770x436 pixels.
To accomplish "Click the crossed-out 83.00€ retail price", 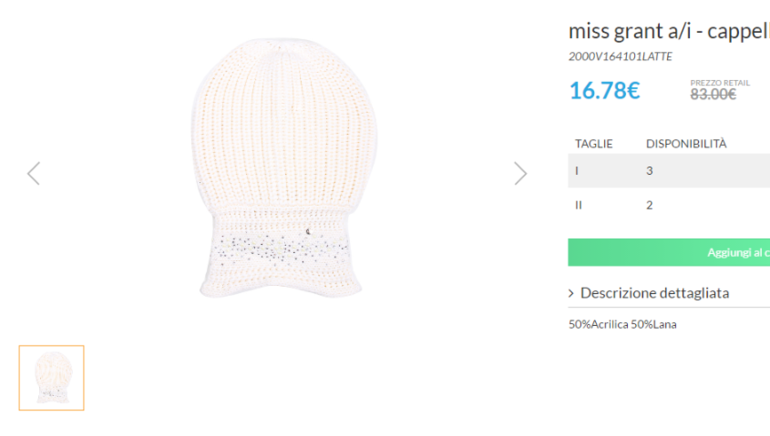I will coord(713,95).
